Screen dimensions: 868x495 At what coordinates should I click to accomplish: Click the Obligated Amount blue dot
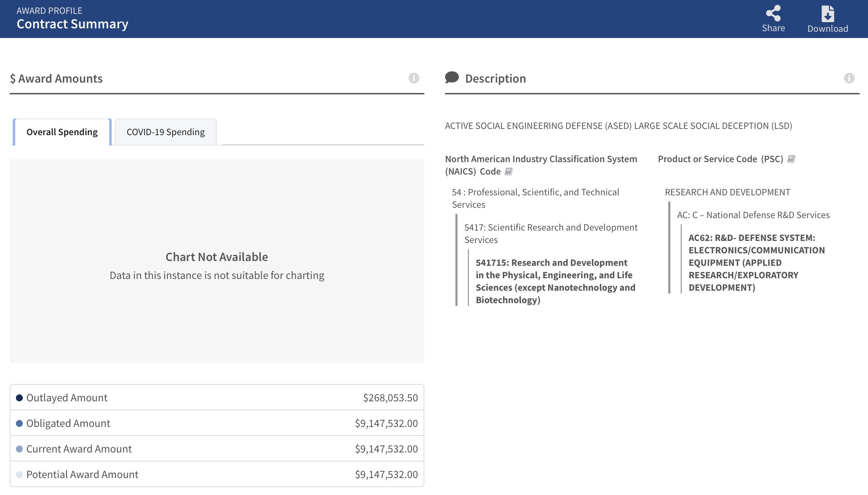[x=19, y=423]
